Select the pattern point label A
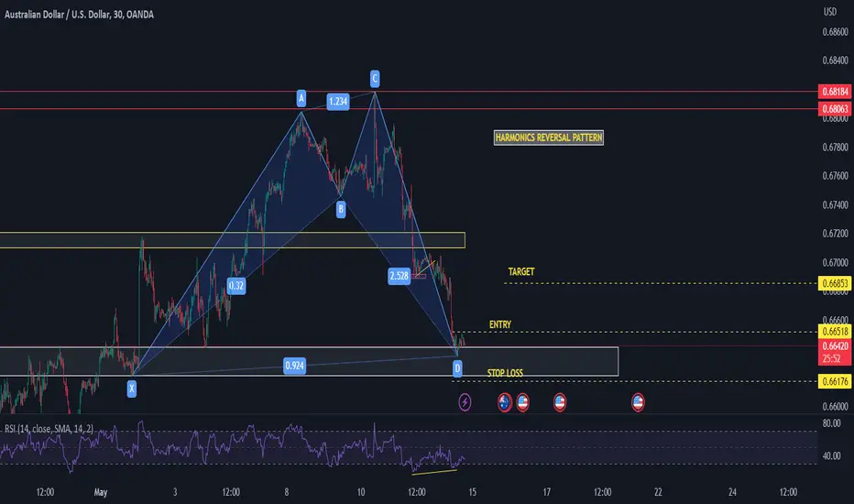This screenshot has height=504, width=854. point(301,98)
